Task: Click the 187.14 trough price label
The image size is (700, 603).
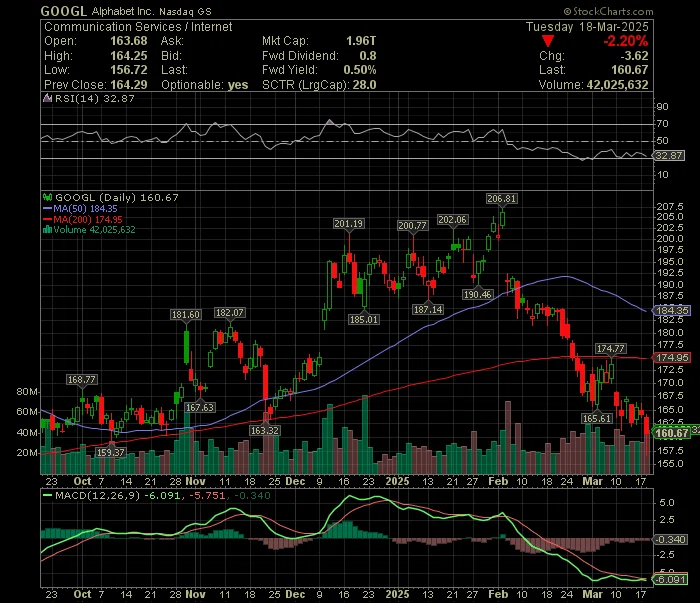Action: click(x=428, y=309)
